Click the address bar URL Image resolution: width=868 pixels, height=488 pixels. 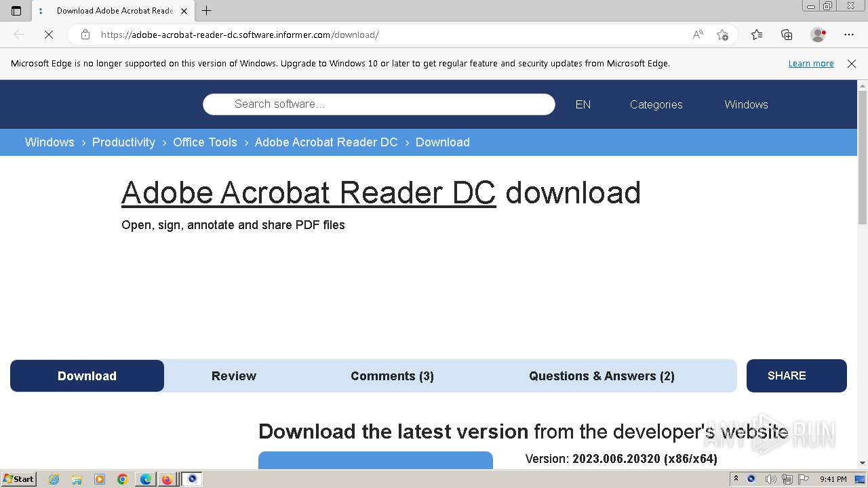pos(240,35)
